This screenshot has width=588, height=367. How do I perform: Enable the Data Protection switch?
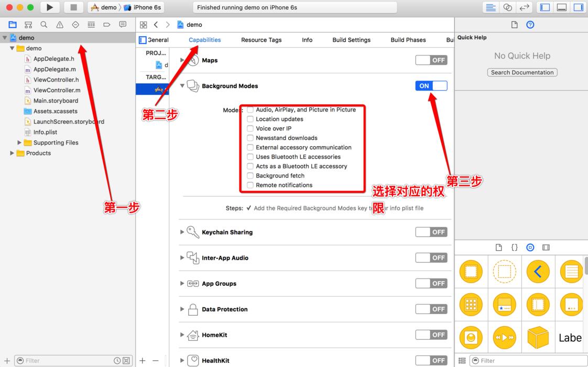click(431, 309)
